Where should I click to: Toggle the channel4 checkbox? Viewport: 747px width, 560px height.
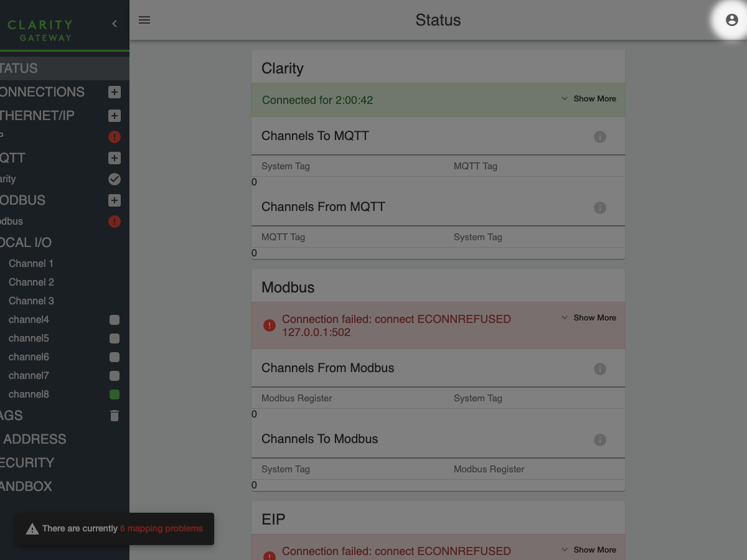(115, 320)
